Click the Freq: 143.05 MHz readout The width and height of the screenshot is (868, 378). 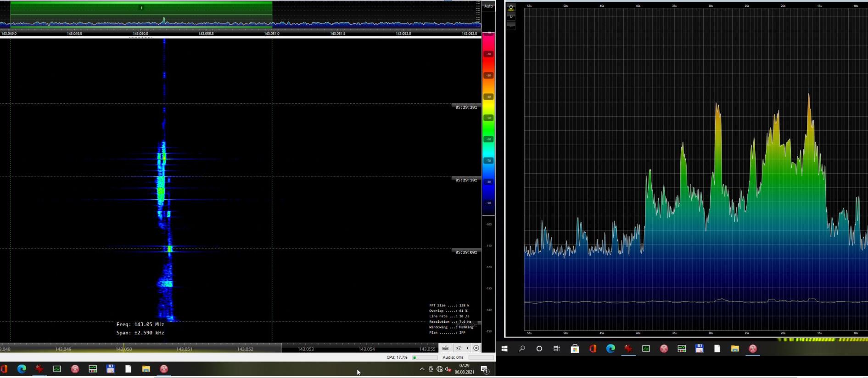tap(140, 324)
